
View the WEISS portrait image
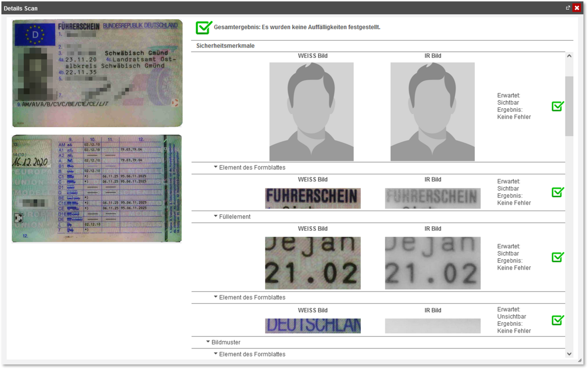[x=311, y=112]
